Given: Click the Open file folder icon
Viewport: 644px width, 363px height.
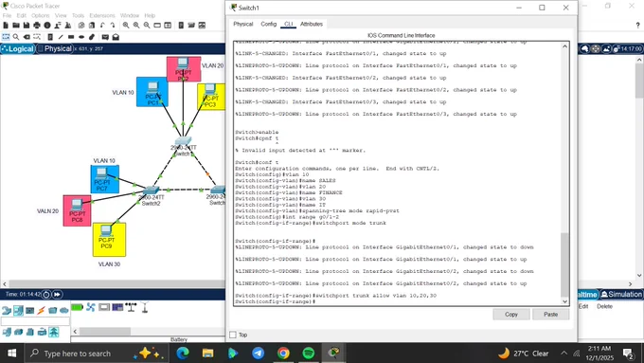Looking at the screenshot, I should pos(16,26).
